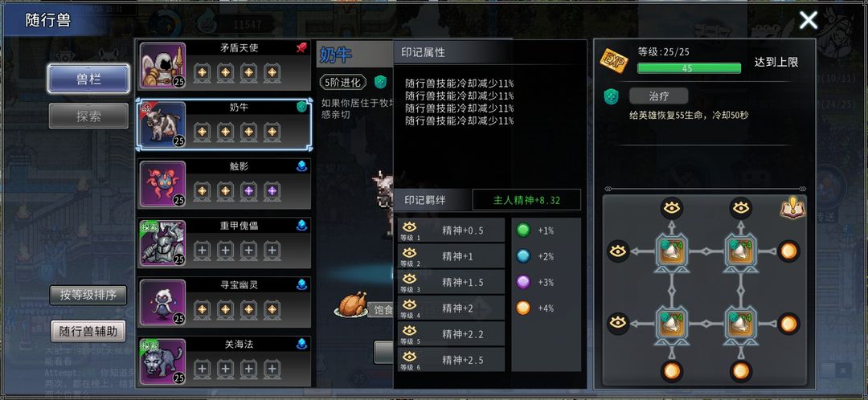Toggle the eye node left of upper rune
868x400 pixels.
pos(618,251)
